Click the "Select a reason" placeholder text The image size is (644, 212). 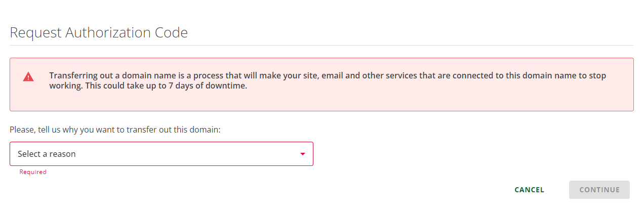tap(47, 154)
